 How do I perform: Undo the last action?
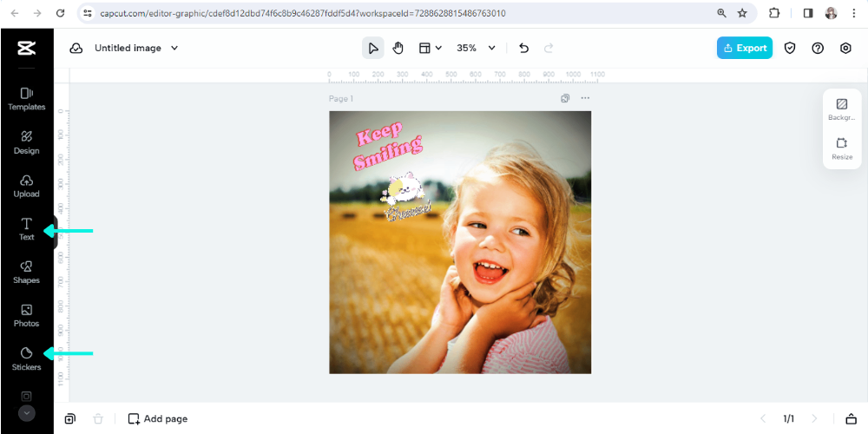pyautogui.click(x=523, y=48)
